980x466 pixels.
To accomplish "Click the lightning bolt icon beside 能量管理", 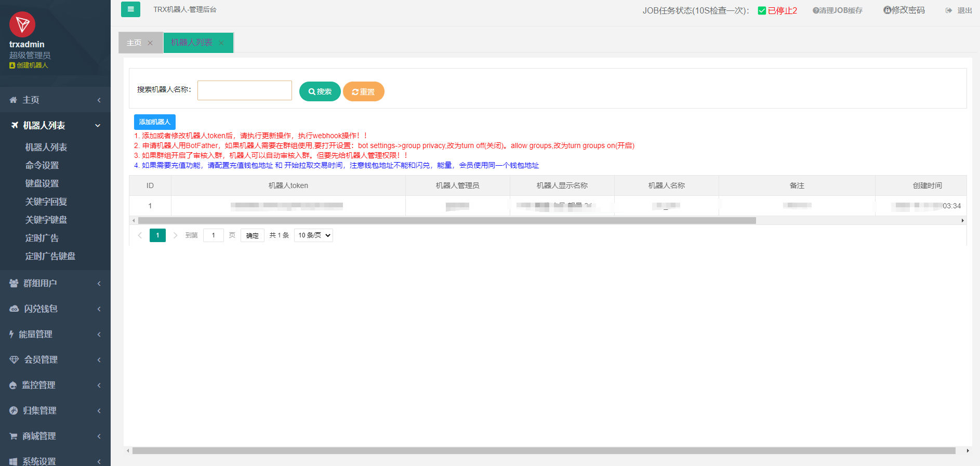I will [11, 334].
